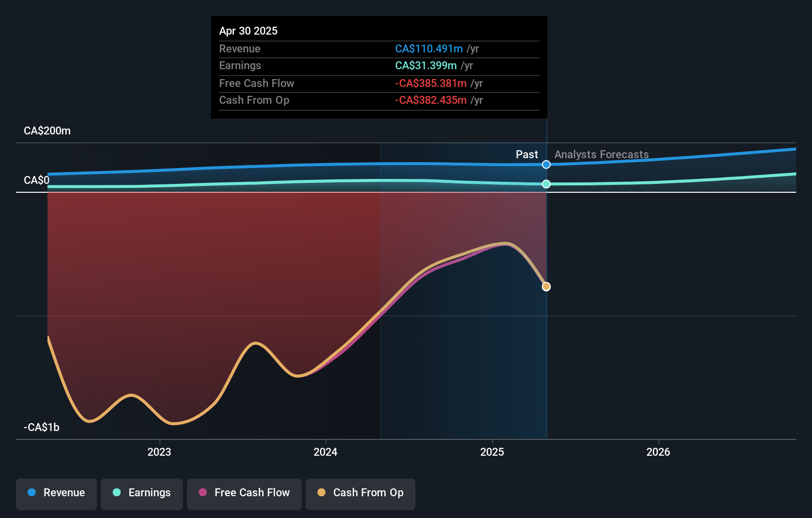The image size is (812, 518).
Task: Click the 2025 x-axis label
Action: coord(492,452)
